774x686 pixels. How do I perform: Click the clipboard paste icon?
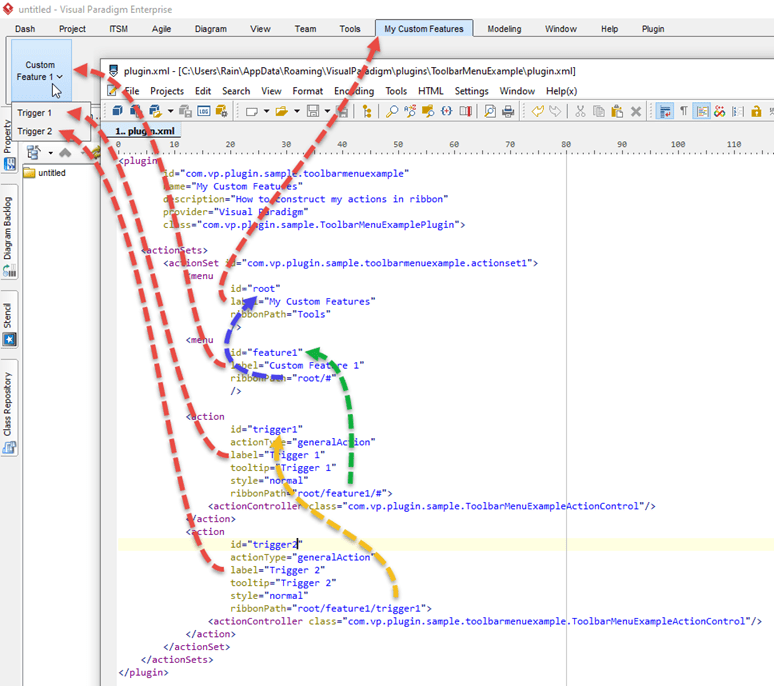click(x=617, y=111)
